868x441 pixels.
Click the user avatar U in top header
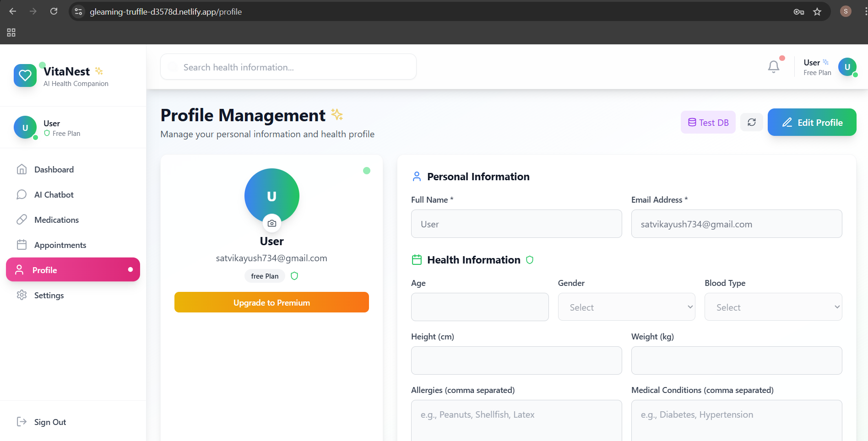point(847,67)
